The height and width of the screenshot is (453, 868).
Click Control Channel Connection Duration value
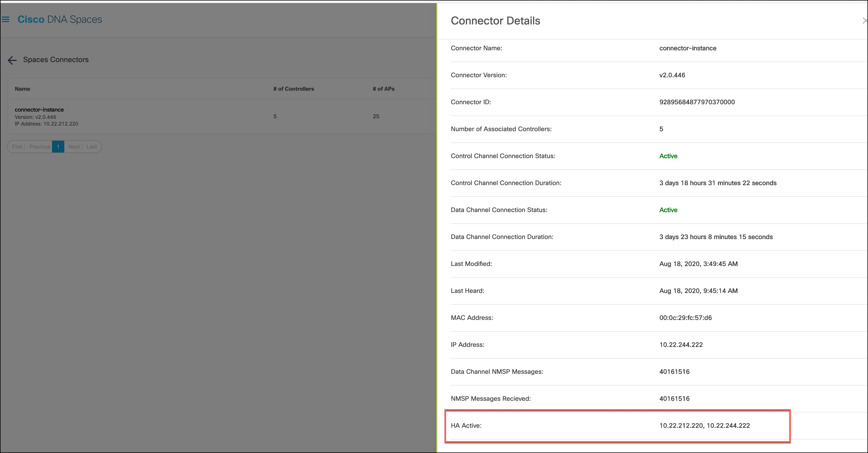point(718,183)
